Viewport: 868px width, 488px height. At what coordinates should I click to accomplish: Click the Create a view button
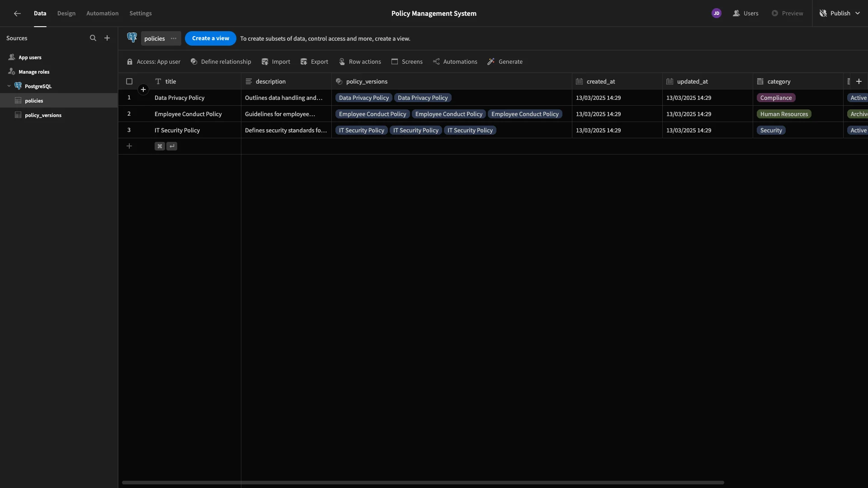pyautogui.click(x=211, y=39)
